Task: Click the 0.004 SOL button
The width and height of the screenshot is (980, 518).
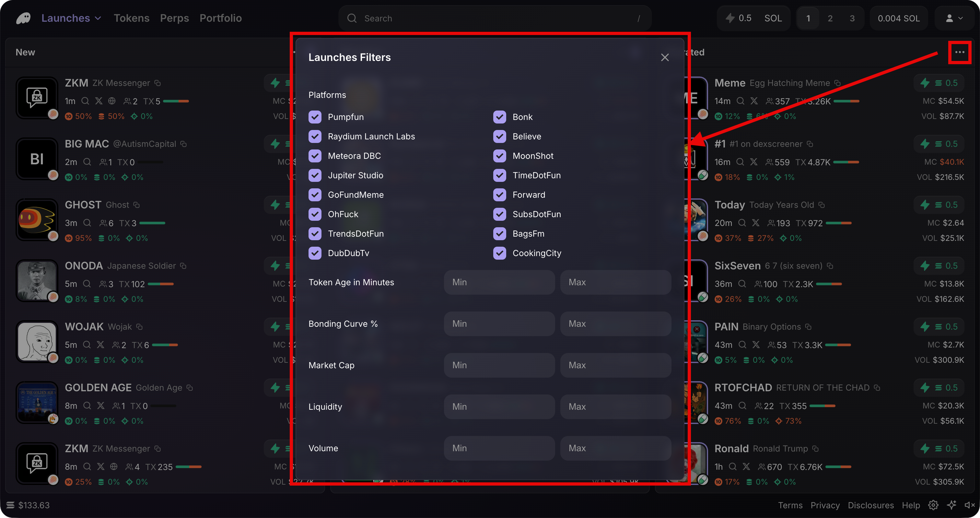Action: 898,18
